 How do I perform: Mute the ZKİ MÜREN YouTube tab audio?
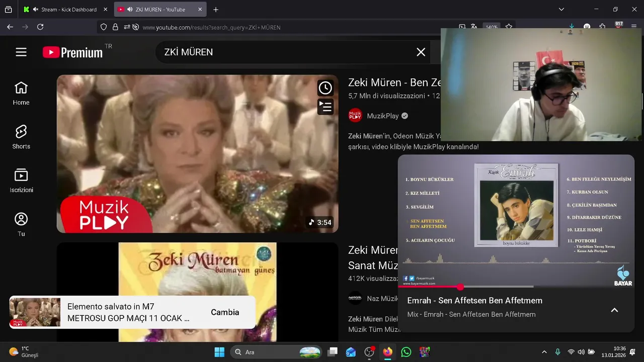130,10
